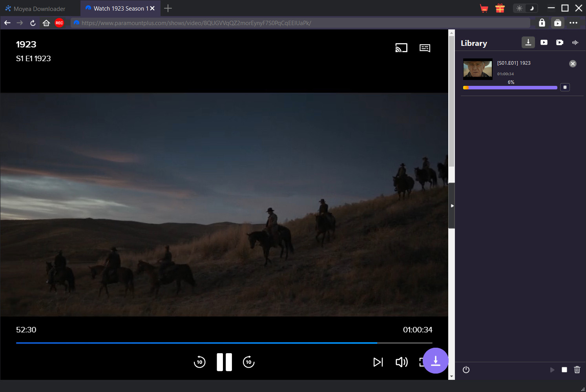Open the gift box icon

[x=500, y=8]
